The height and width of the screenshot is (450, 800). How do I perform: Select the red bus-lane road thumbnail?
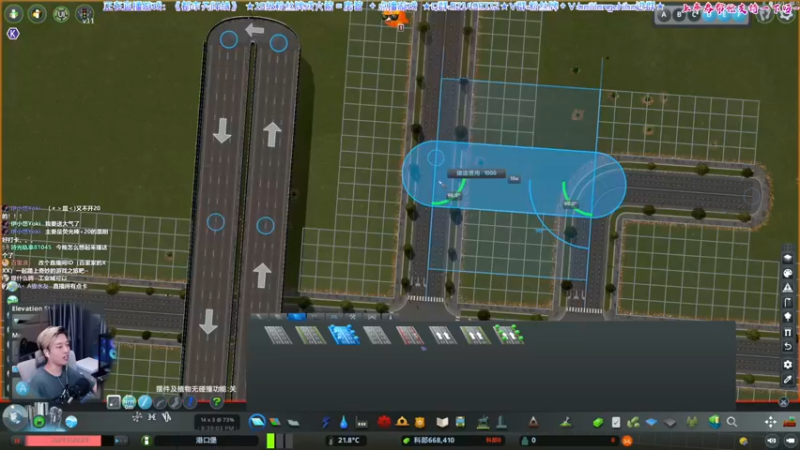(409, 335)
